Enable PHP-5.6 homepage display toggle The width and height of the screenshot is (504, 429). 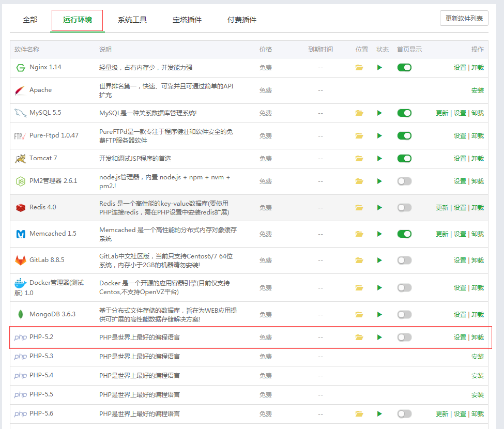click(404, 414)
